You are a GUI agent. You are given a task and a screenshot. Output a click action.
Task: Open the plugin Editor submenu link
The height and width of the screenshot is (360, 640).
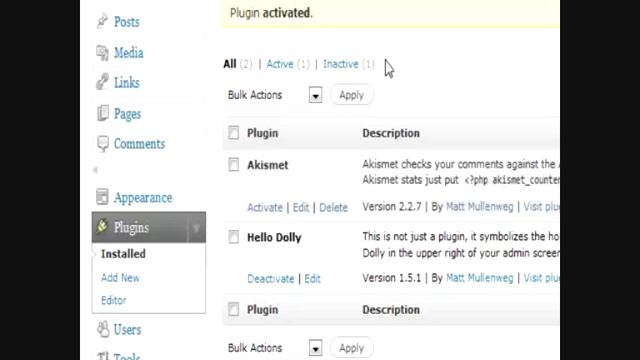pos(113,300)
